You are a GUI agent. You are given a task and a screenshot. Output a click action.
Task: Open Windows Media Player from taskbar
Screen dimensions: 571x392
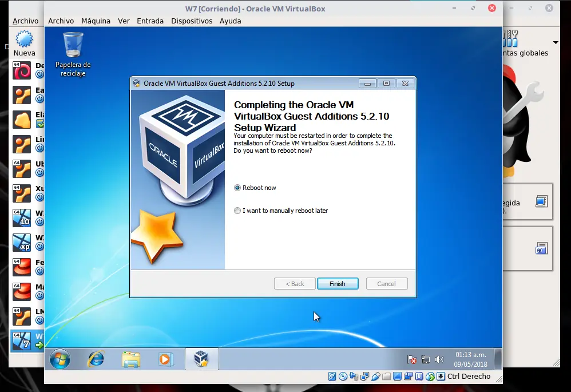point(165,359)
